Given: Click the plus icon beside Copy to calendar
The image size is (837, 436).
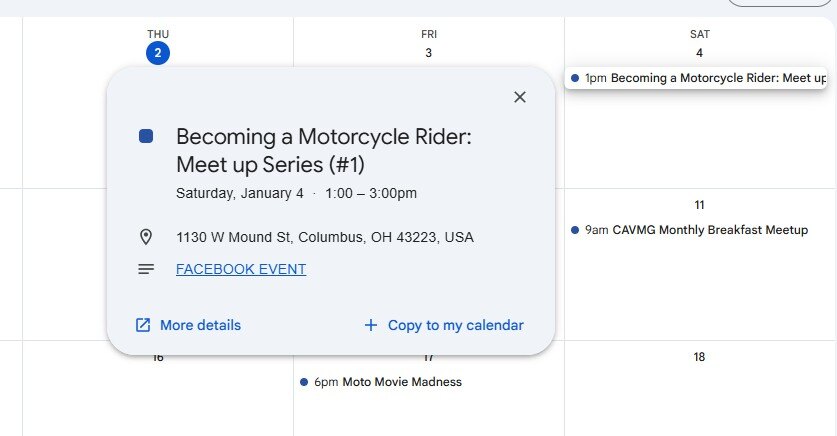Looking at the screenshot, I should (370, 325).
